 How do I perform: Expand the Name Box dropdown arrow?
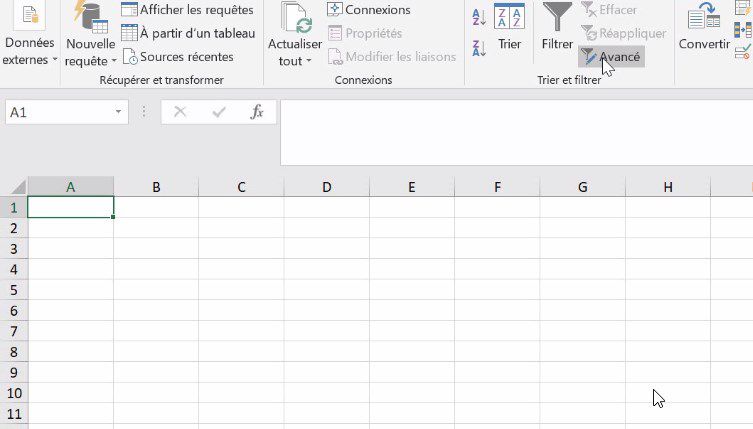point(118,112)
